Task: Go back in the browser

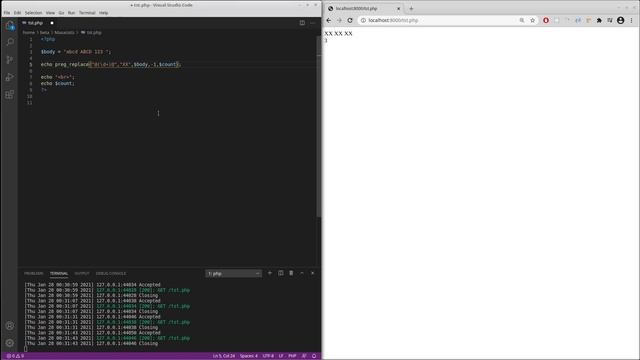Action: coord(329,20)
